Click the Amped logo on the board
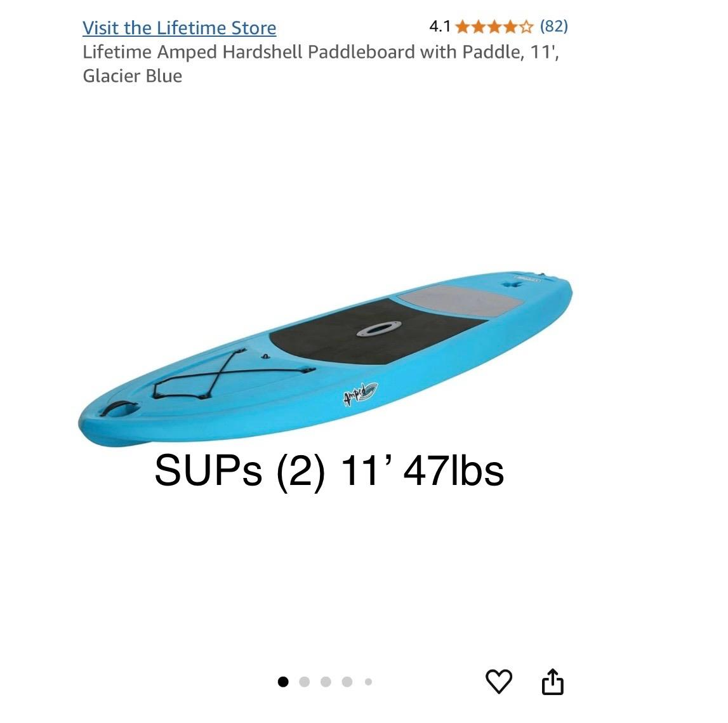This screenshot has width=728, height=723. click(x=361, y=394)
